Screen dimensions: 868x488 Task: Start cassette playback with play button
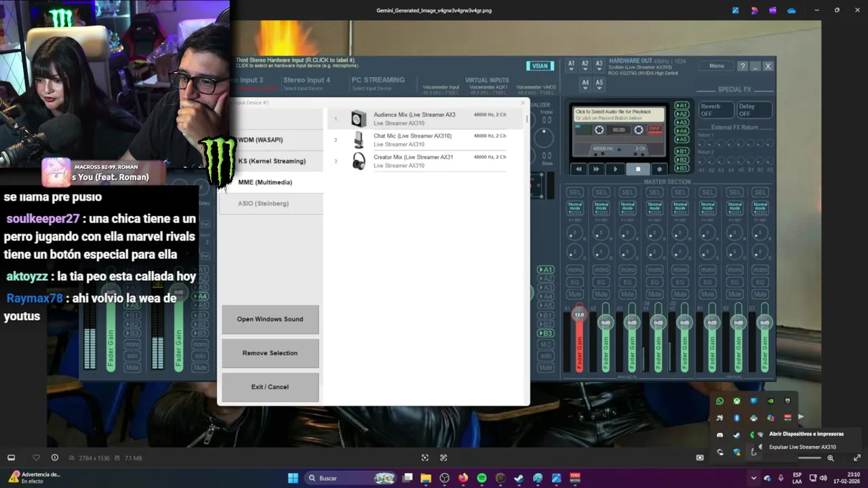[x=616, y=169]
